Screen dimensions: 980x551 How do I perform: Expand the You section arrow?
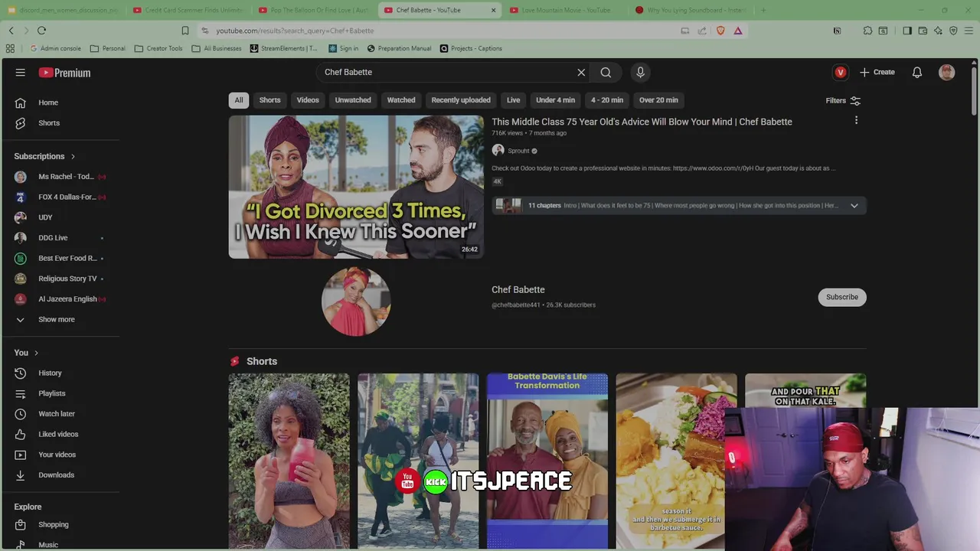pyautogui.click(x=36, y=353)
